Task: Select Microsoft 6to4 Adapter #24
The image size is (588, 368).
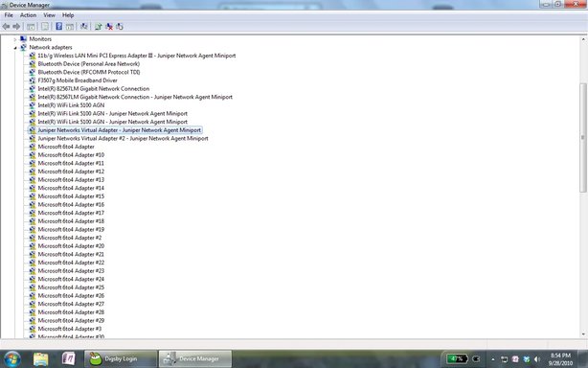Action: (71, 279)
